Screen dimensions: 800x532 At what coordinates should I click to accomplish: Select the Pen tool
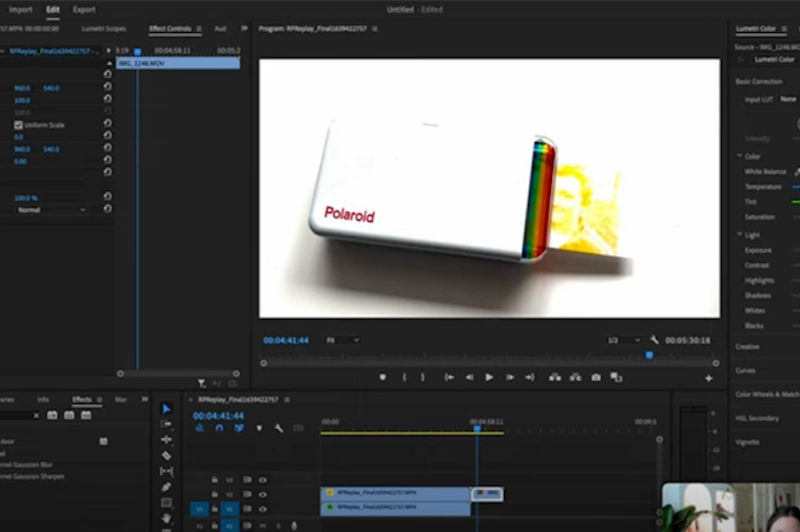pyautogui.click(x=166, y=488)
